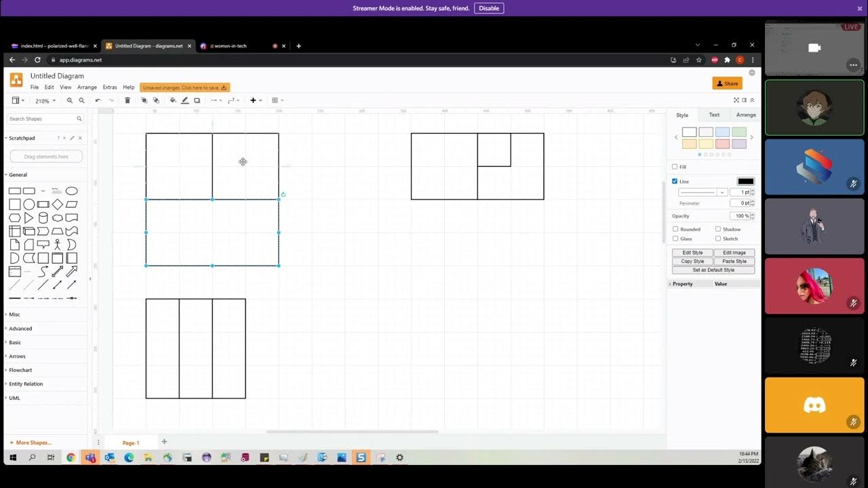This screenshot has width=868, height=488.
Task: Enable the Sketch checkbox
Action: (718, 238)
